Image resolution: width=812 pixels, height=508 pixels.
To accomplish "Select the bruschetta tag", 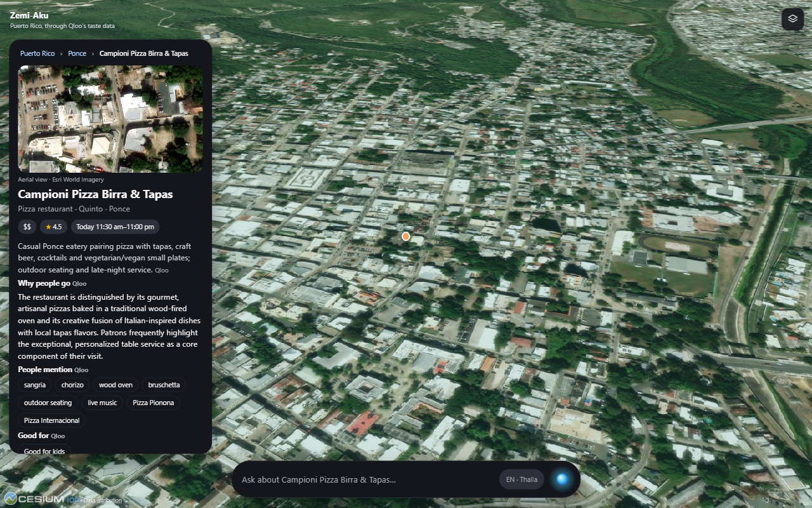I will click(x=164, y=385).
